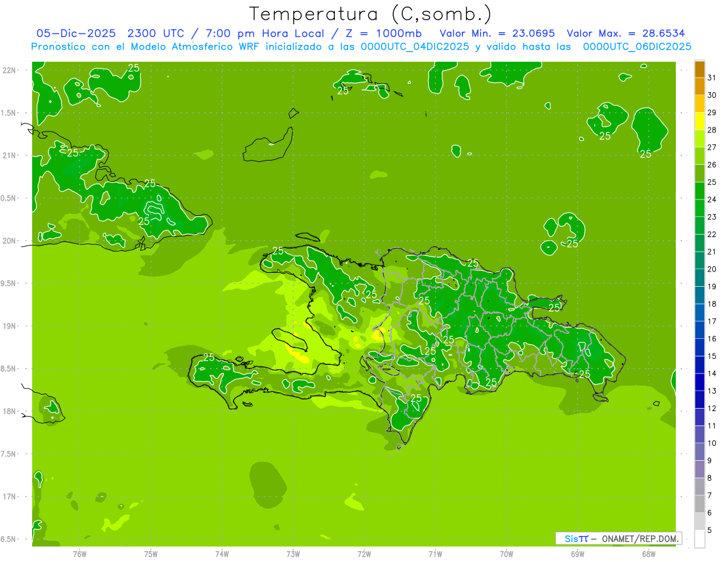Click the colorbar label '5'
728x562 pixels.
710,530
